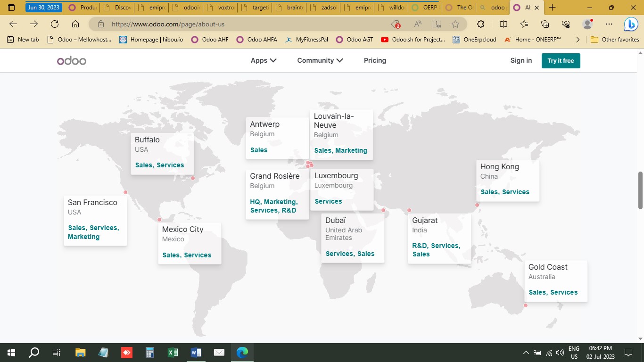Open the Pricing menu item
The width and height of the screenshot is (644, 362).
coord(375,60)
